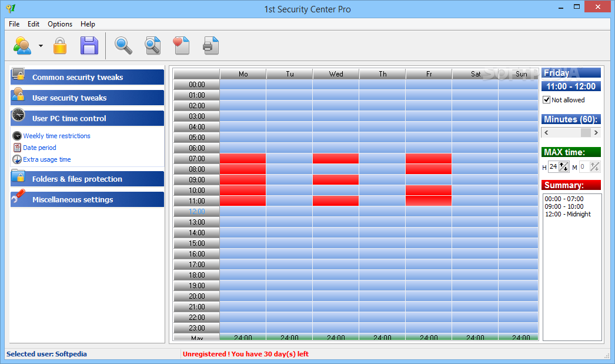615x364 pixels.
Task: Expand Miscellaneous settings section
Action: coord(87,199)
